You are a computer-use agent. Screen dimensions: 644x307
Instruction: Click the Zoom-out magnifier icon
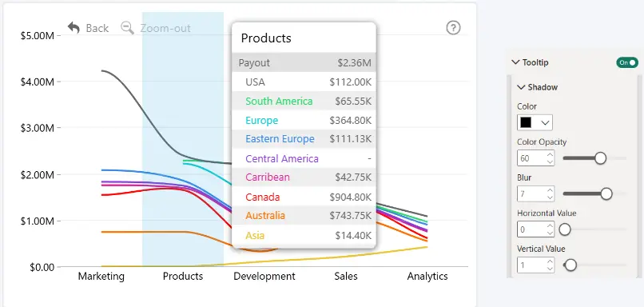click(x=127, y=28)
